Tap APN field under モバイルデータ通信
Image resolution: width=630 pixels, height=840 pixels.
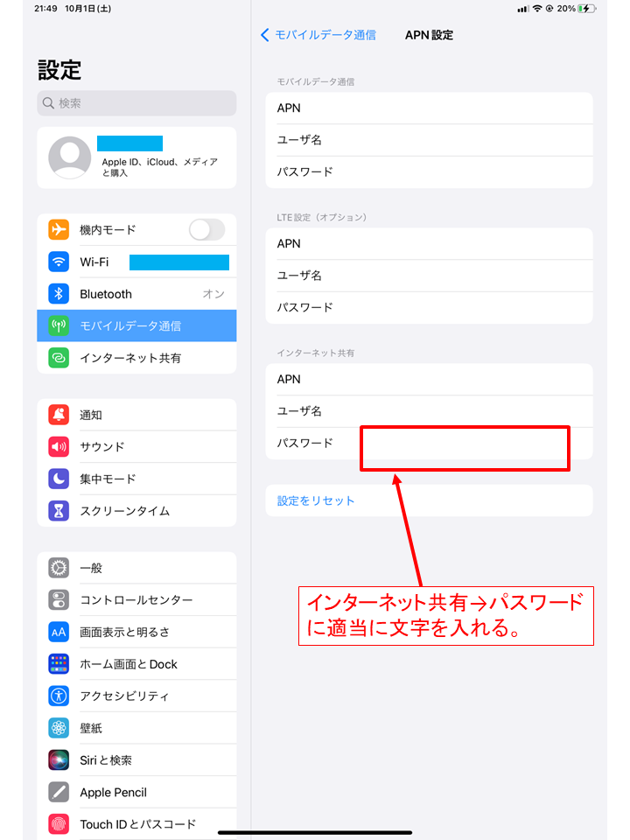pos(429,108)
